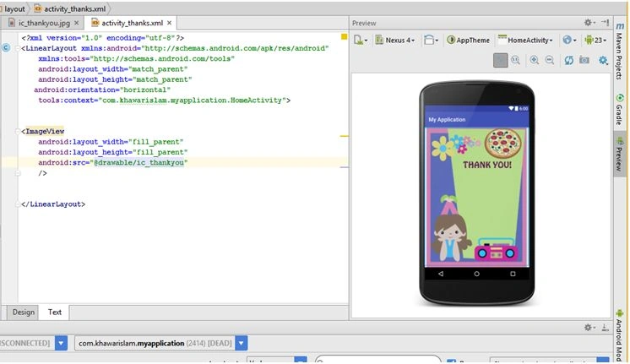Open the blue gear preview options
The height and width of the screenshot is (364, 630).
pyautogui.click(x=603, y=61)
